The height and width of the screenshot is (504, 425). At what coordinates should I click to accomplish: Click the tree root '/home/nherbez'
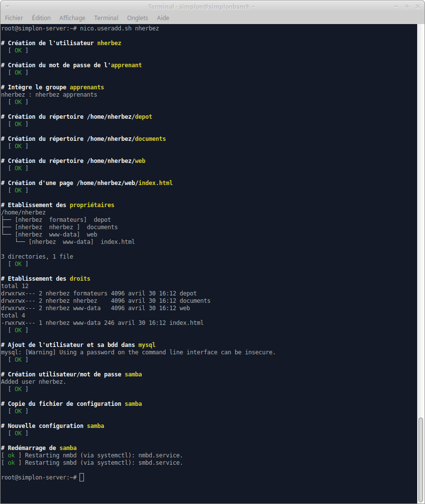24,212
